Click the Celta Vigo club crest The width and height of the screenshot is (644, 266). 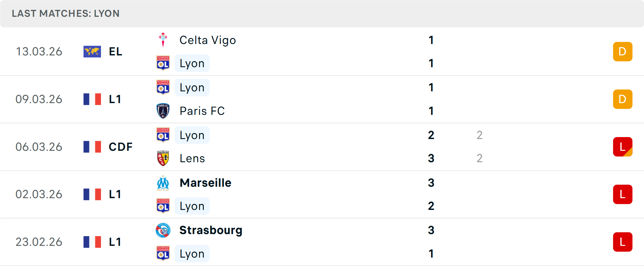(x=163, y=40)
